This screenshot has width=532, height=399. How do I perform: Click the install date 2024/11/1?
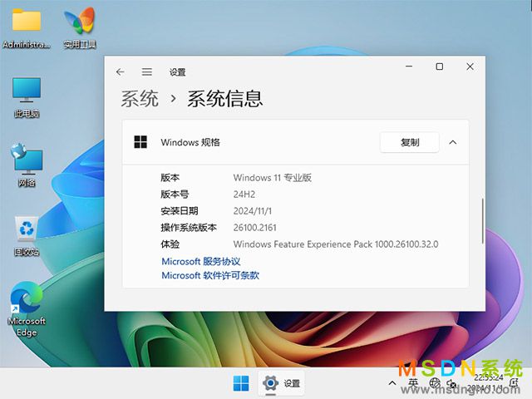(x=253, y=211)
